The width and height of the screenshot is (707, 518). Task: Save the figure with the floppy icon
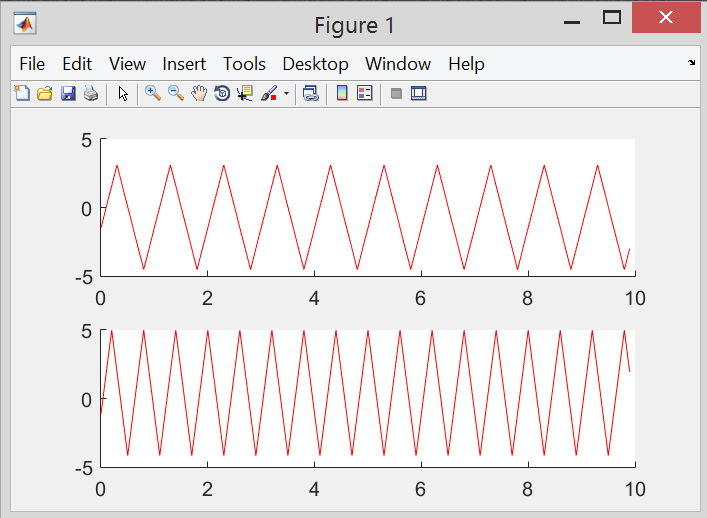pos(68,93)
